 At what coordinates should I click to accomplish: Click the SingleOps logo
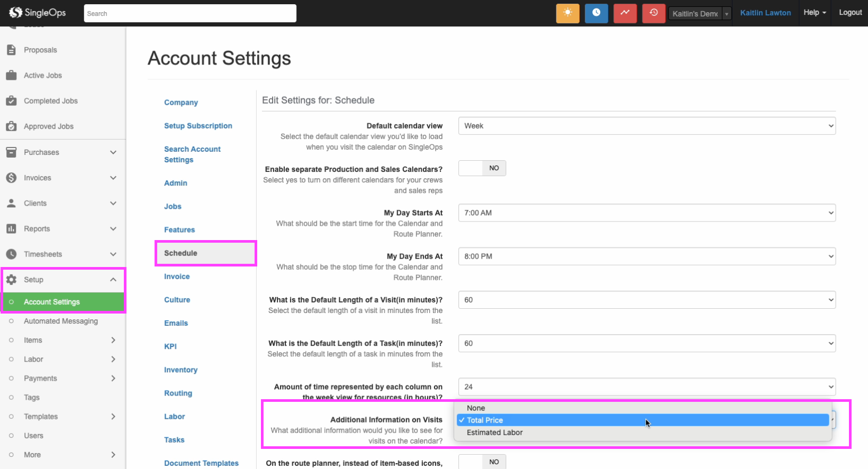(38, 12)
